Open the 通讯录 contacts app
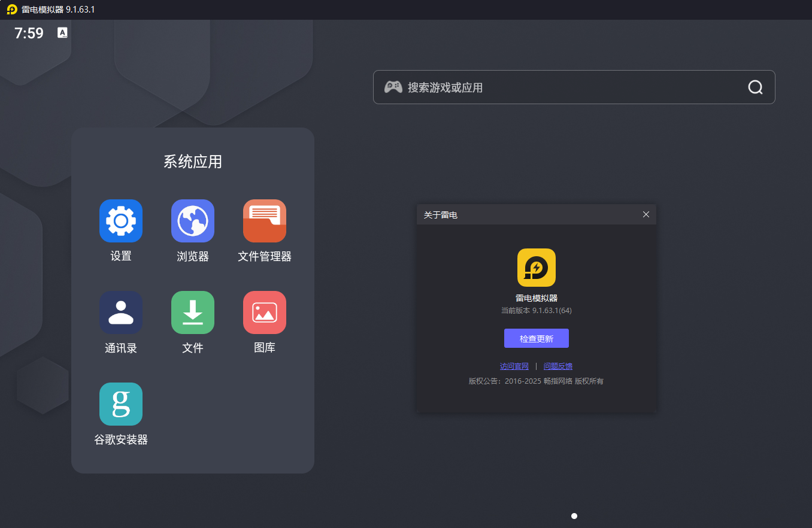The width and height of the screenshot is (812, 528). point(120,312)
